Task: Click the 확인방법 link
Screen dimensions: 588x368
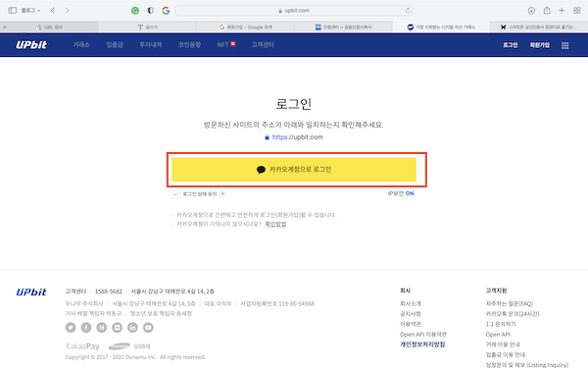Action: [275, 224]
